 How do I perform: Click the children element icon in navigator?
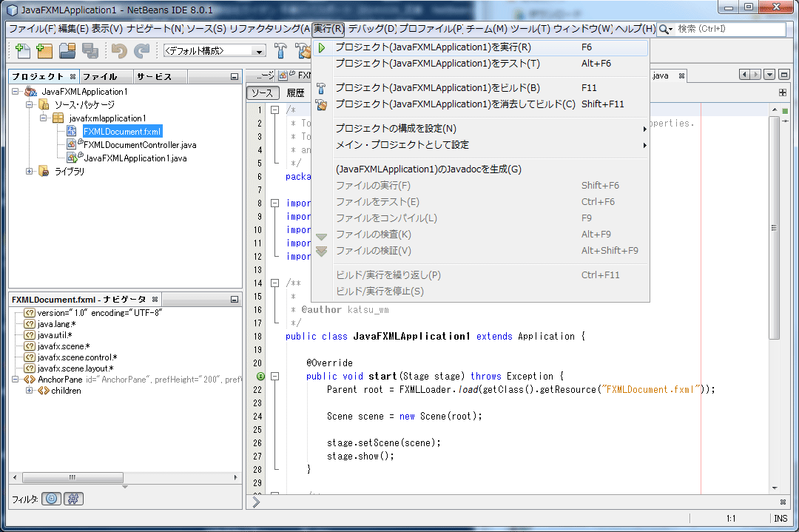tap(44, 391)
